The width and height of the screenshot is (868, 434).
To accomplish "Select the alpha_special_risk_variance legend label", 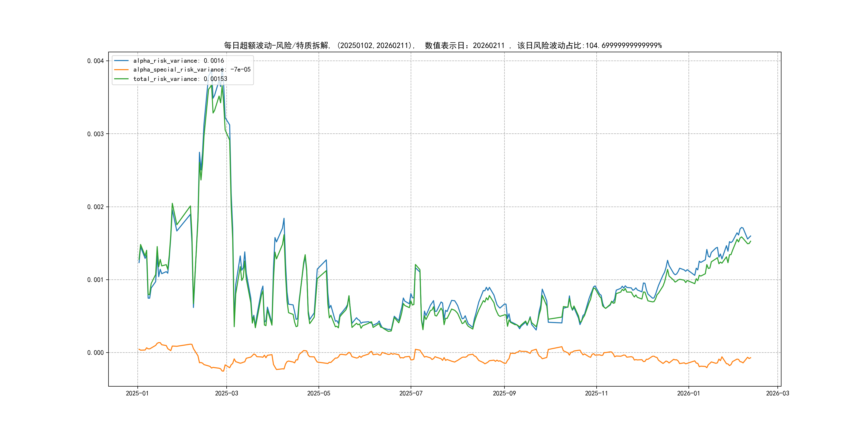I will click(x=192, y=70).
